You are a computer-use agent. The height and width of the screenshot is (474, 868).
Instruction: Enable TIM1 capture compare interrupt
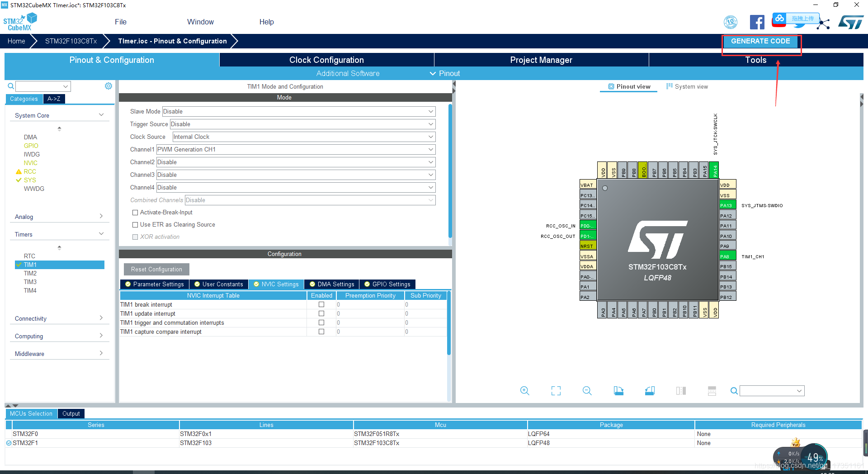click(x=321, y=332)
